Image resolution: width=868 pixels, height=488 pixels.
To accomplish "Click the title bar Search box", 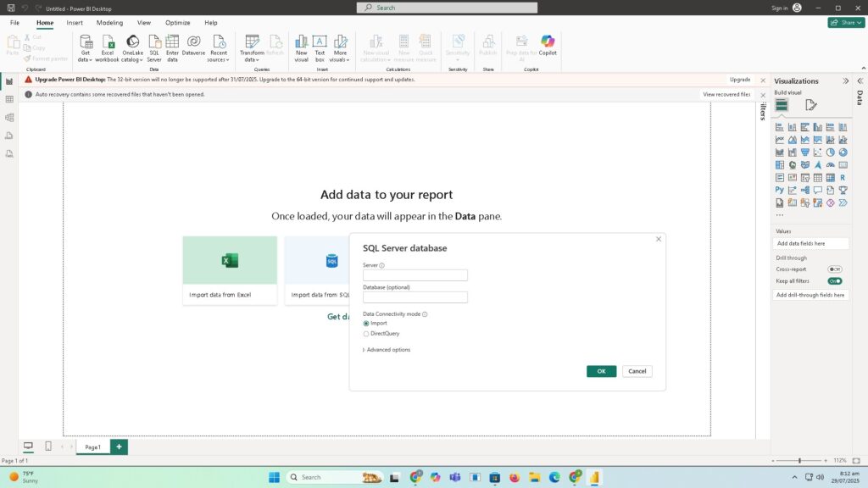I will (x=448, y=8).
